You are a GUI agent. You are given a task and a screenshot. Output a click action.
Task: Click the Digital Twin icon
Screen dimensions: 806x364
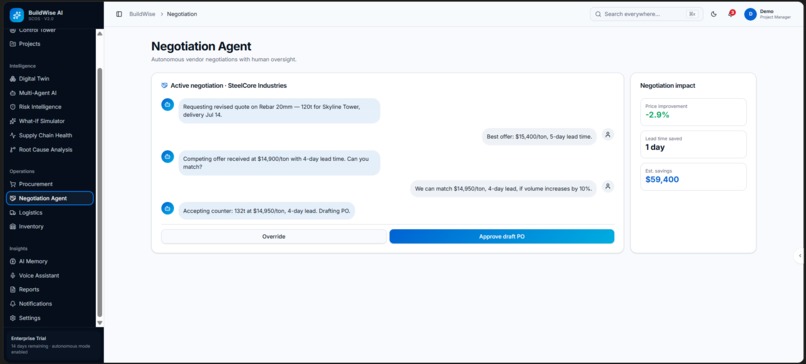(13, 79)
